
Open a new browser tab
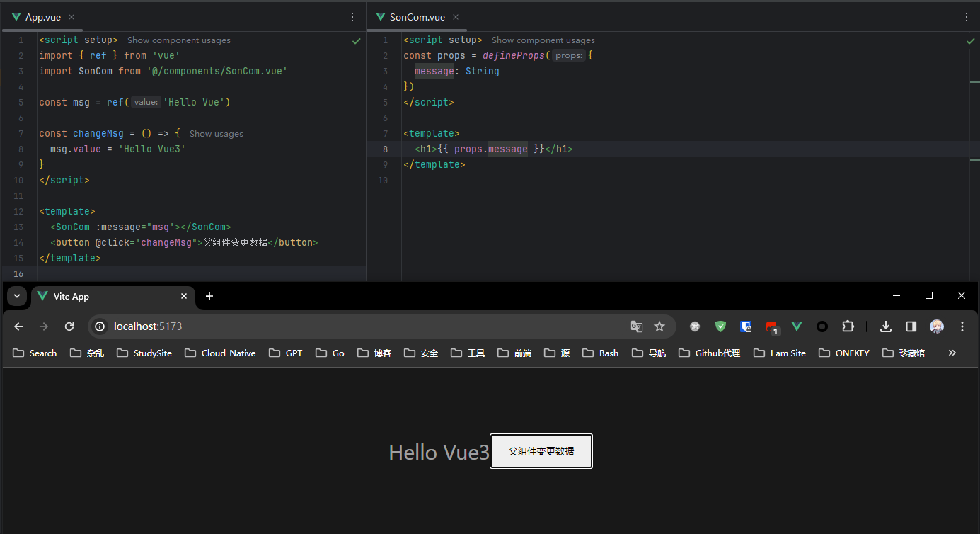209,296
